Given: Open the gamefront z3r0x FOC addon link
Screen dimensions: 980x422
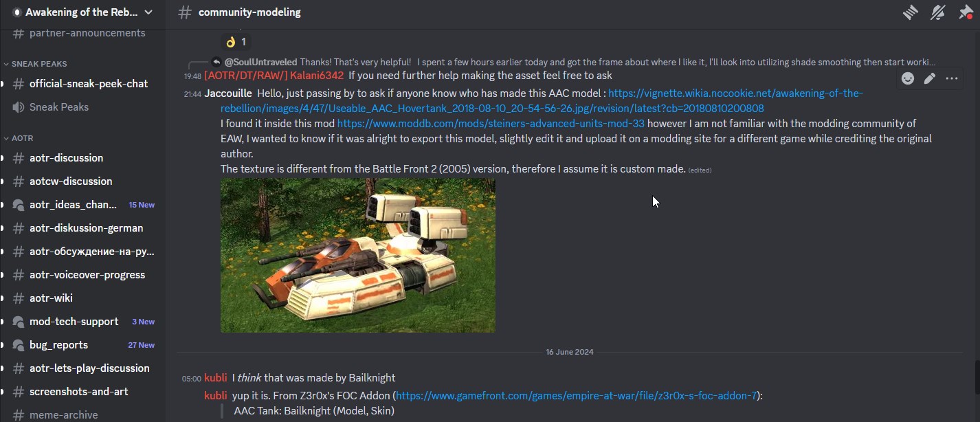Looking at the screenshot, I should click(578, 396).
